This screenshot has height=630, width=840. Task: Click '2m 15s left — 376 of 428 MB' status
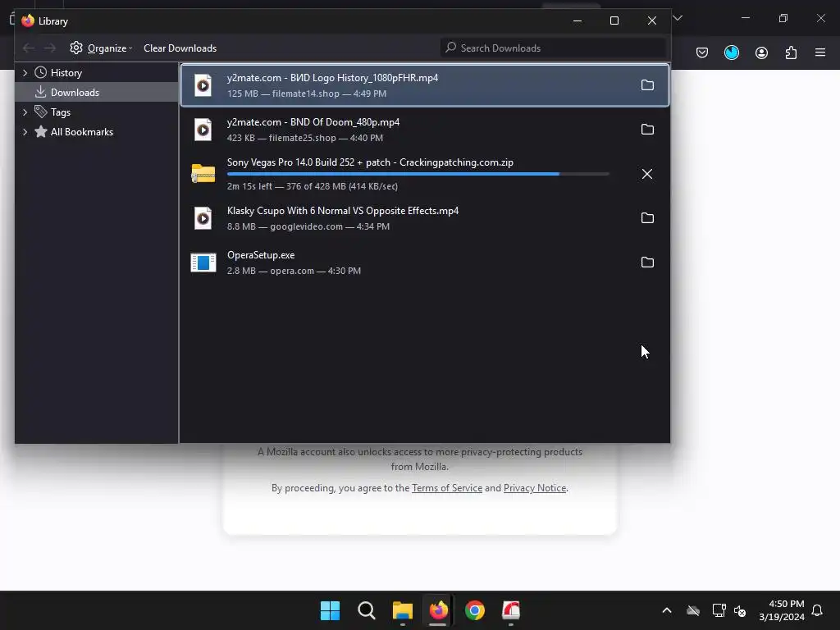313,186
